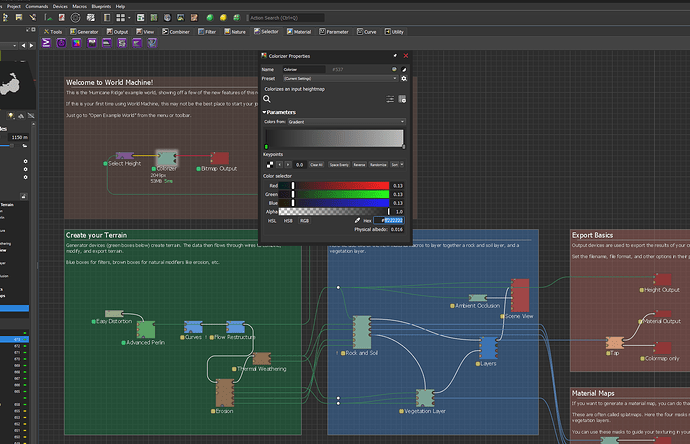Click the Scene View node
The width and height of the screenshot is (690, 444).
coord(519,297)
